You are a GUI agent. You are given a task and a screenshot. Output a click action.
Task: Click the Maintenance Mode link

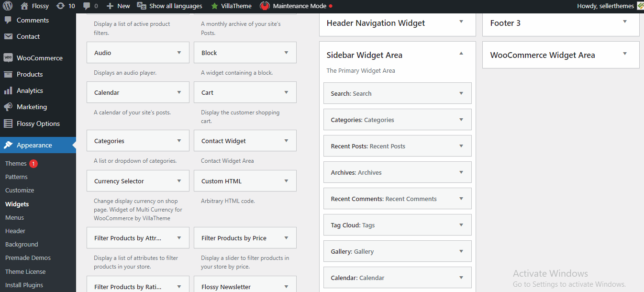300,6
